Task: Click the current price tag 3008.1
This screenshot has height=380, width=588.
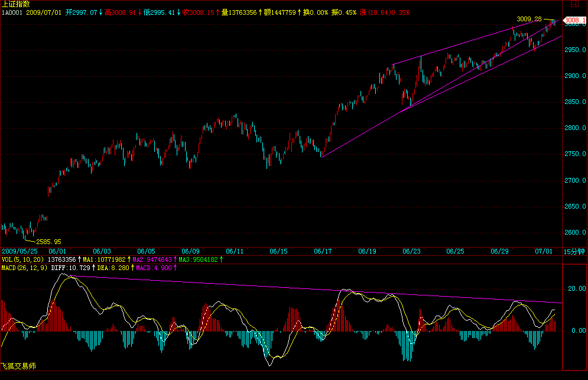Action: pyautogui.click(x=575, y=20)
